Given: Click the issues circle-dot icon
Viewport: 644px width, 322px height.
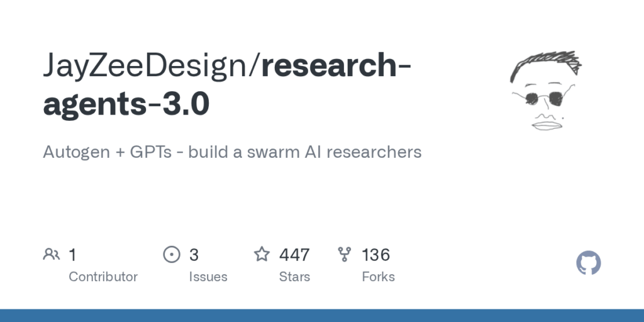Looking at the screenshot, I should coord(172,255).
